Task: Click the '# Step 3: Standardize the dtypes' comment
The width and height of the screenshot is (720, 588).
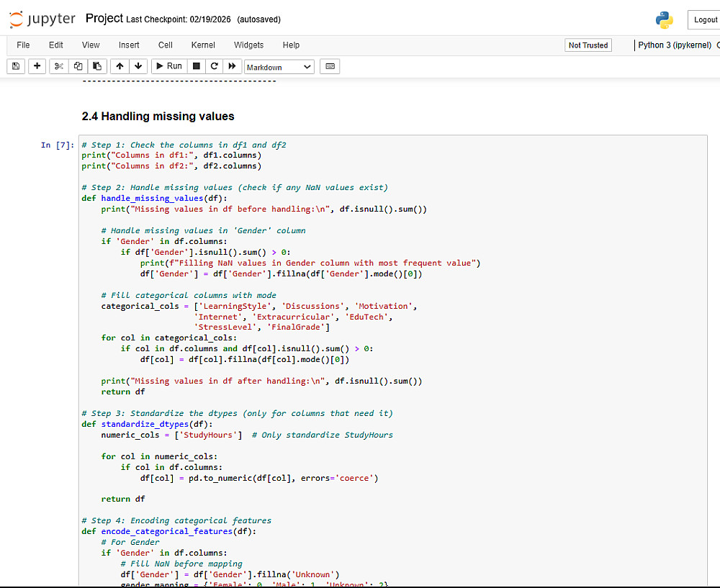Action: click(237, 413)
